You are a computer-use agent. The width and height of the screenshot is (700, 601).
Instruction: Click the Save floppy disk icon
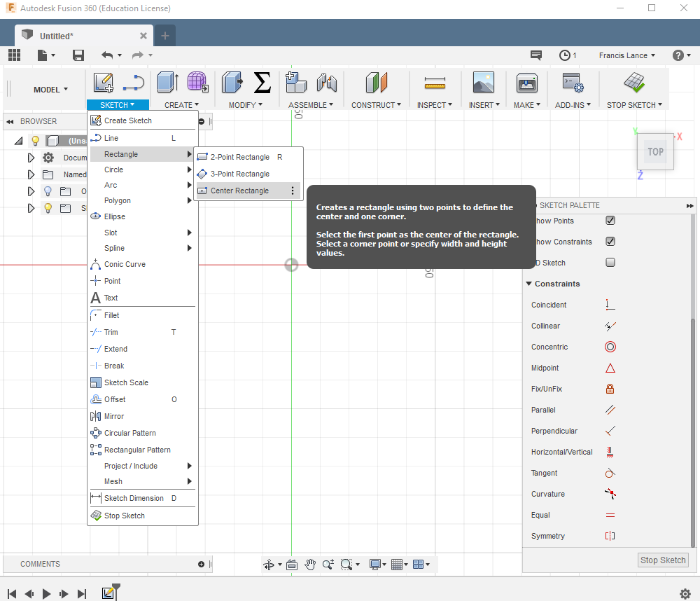pos(78,55)
